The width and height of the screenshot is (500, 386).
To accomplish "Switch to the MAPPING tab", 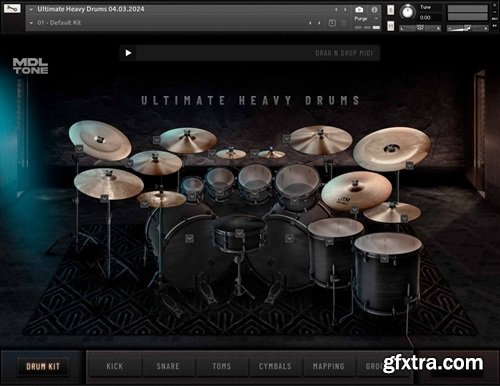I will pyautogui.click(x=329, y=366).
